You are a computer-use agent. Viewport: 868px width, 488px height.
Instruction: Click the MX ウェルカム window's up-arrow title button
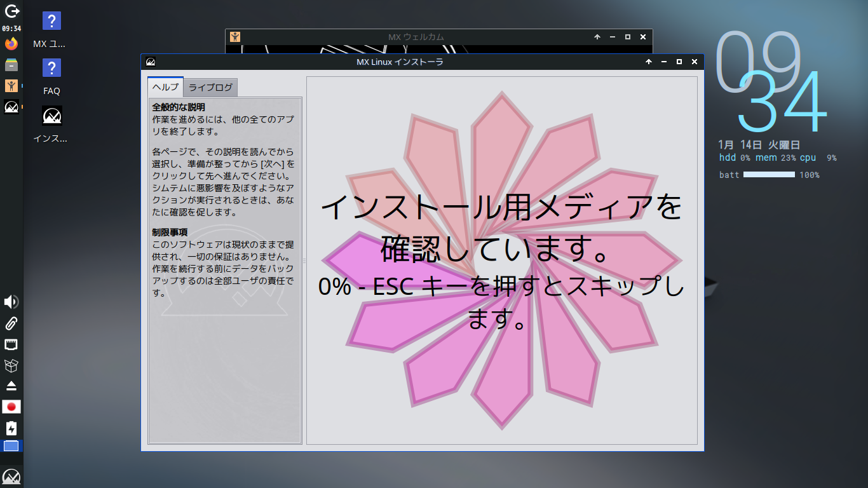[597, 37]
